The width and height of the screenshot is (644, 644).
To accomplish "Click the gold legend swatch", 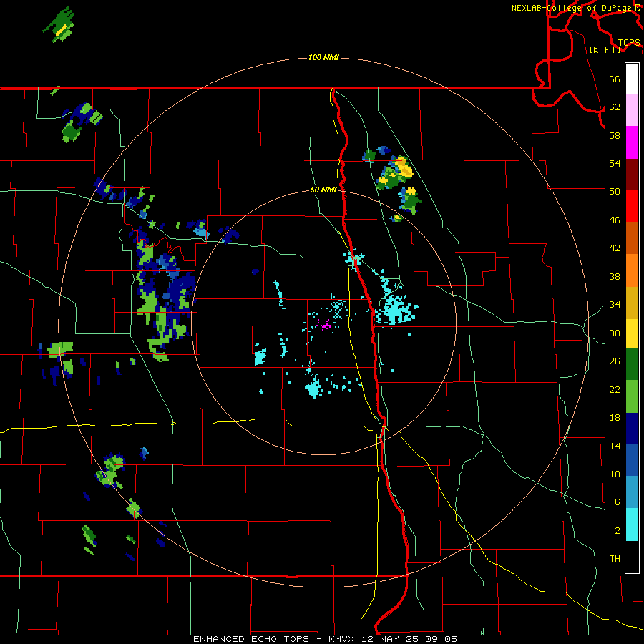I will click(632, 303).
